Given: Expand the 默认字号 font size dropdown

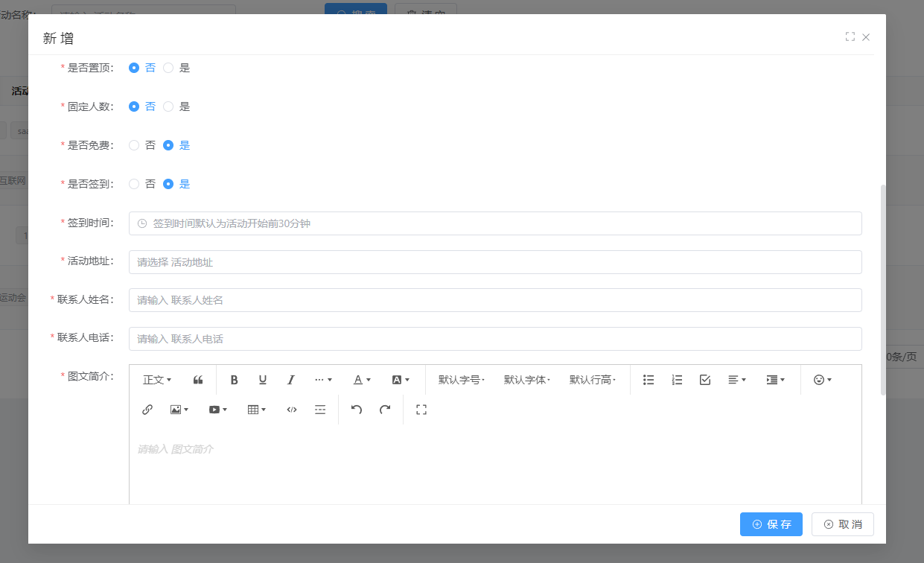Looking at the screenshot, I should click(462, 380).
